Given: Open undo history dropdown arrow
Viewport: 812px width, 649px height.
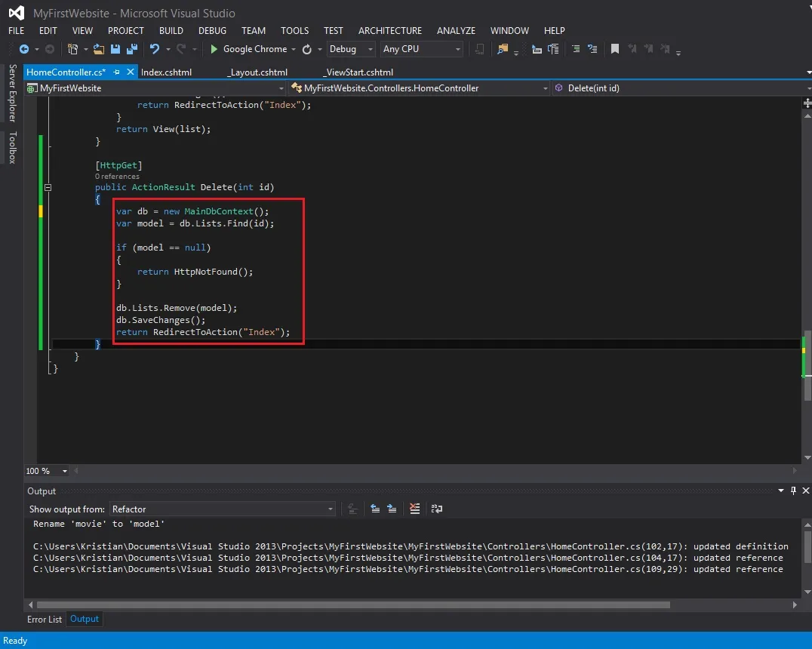Looking at the screenshot, I should pos(168,49).
